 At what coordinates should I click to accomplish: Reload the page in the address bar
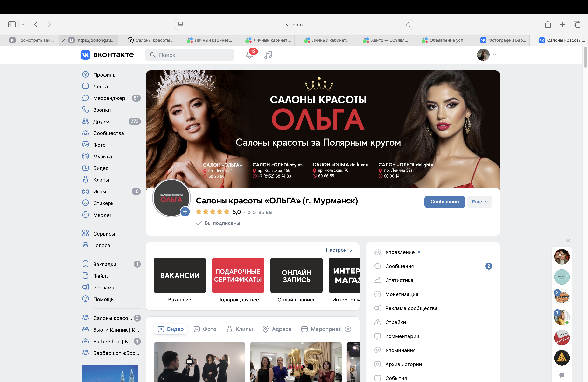tap(408, 25)
